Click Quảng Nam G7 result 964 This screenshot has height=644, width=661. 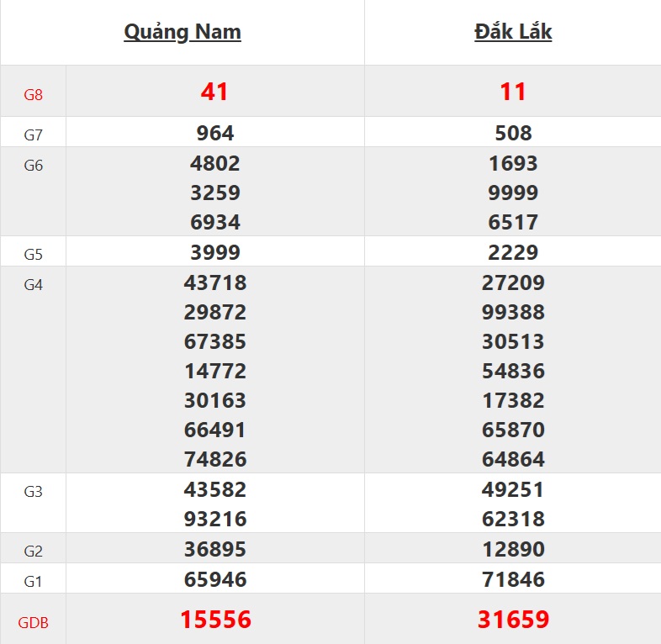click(214, 133)
